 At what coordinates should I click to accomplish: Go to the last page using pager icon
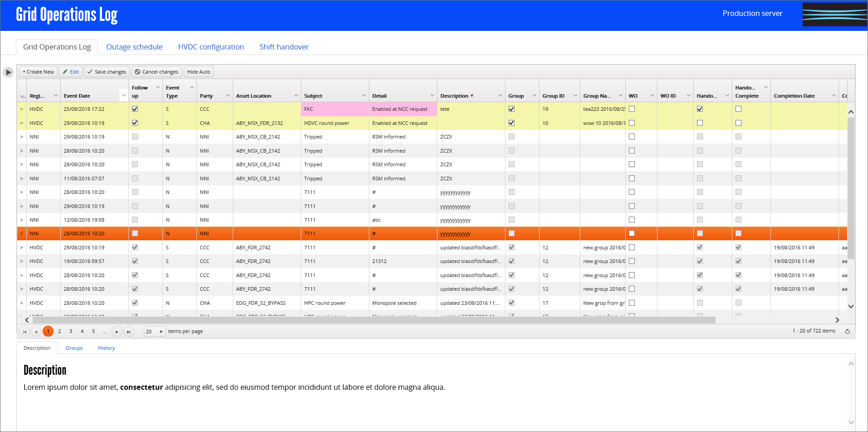(129, 332)
